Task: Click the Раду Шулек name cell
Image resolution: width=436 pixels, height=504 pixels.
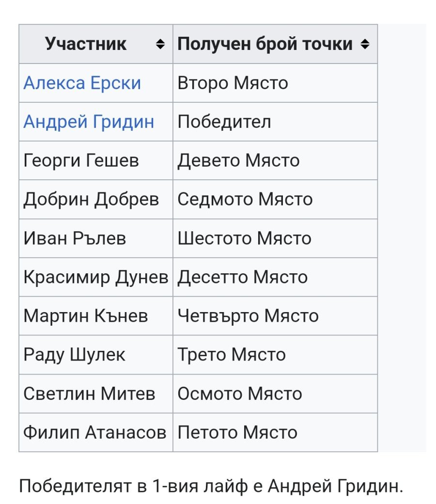Action: tap(75, 355)
